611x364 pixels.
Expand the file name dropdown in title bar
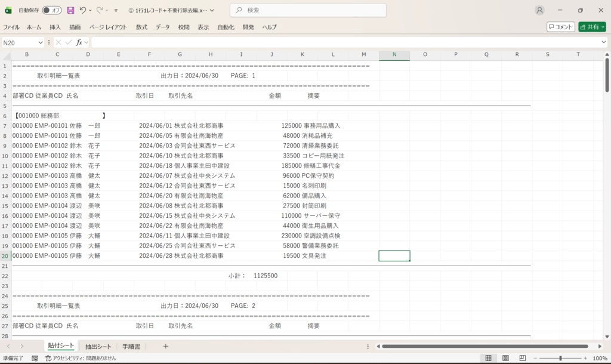[212, 11]
